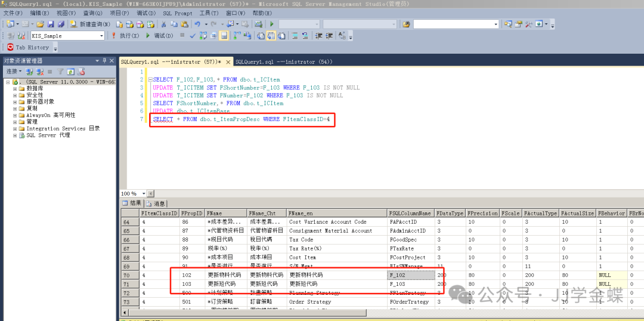Viewport: 644px width, 321px height.
Task: Click the 新建查询 (New Query) toolbar button
Action: pyautogui.click(x=90, y=24)
